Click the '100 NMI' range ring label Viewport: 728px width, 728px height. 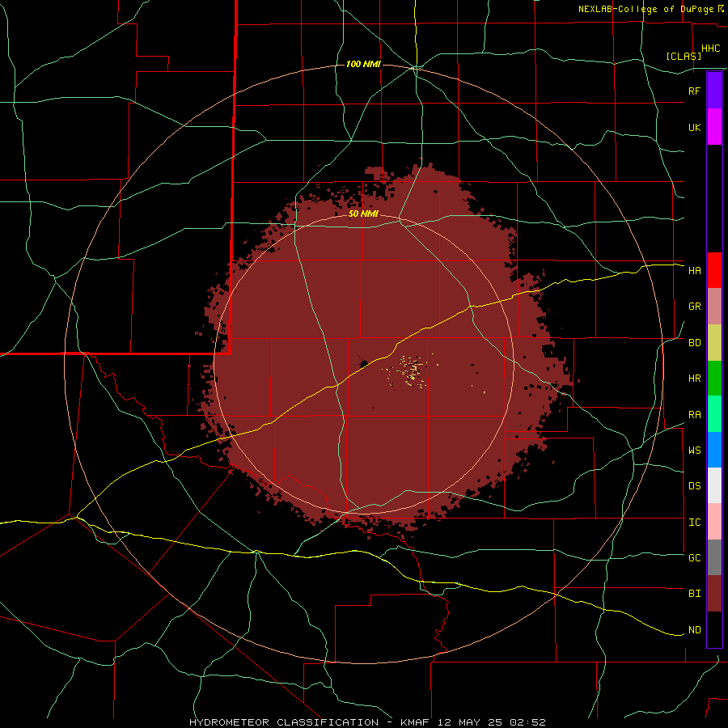(363, 64)
